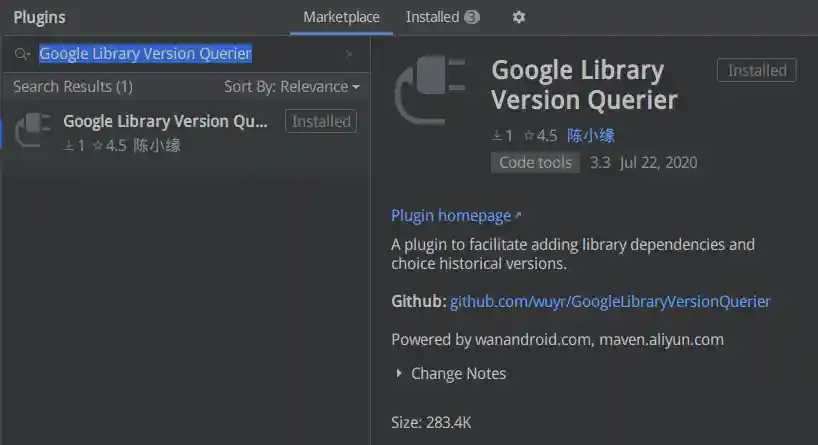Click the Code tools tag
Screen dimensions: 818x445
(x=535, y=163)
